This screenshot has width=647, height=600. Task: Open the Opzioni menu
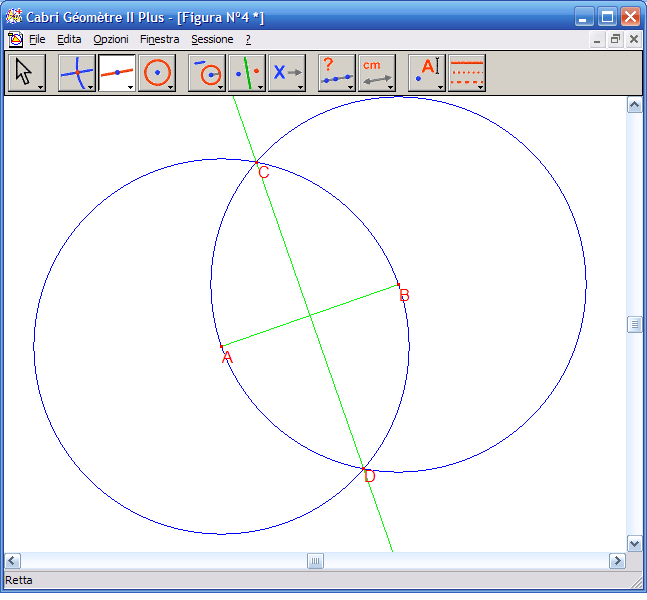(111, 40)
